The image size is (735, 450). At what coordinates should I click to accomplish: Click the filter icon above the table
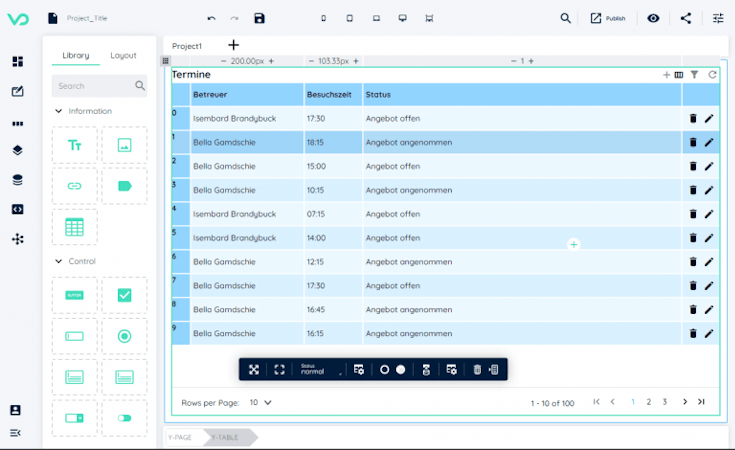[x=694, y=75]
